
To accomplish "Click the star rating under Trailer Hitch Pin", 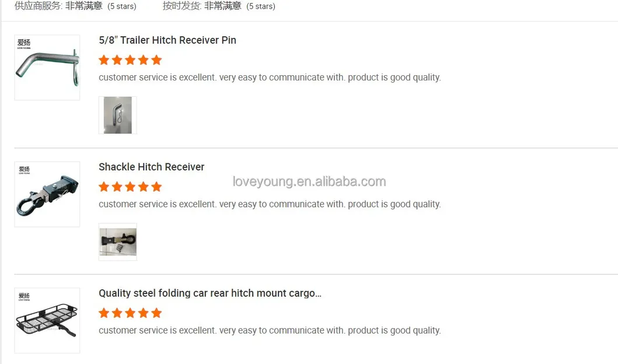I will (x=130, y=60).
